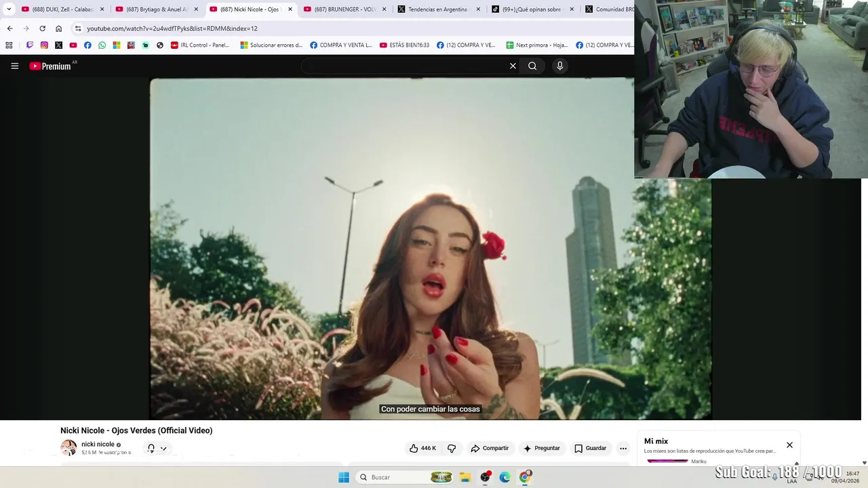The height and width of the screenshot is (488, 868).
Task: Open the WhatsApp bookmark icon
Action: (102, 45)
